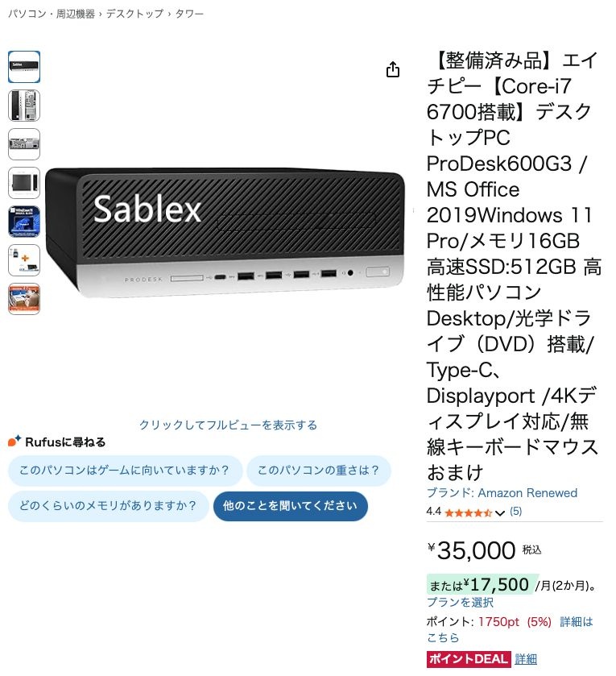Viewport: 616px width, 676px height.
Task: Click the Rufus sparkle icon
Action: point(14,441)
